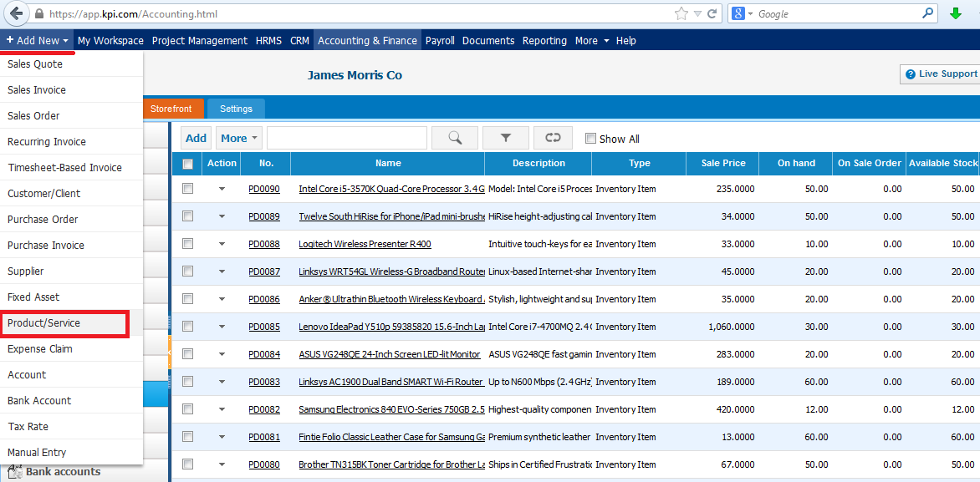Choose Expense Claim menu entry

[x=71, y=348]
